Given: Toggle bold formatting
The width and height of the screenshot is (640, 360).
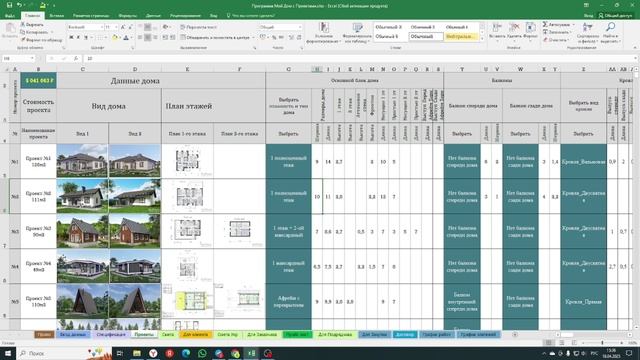Looking at the screenshot, I should (x=71, y=38).
